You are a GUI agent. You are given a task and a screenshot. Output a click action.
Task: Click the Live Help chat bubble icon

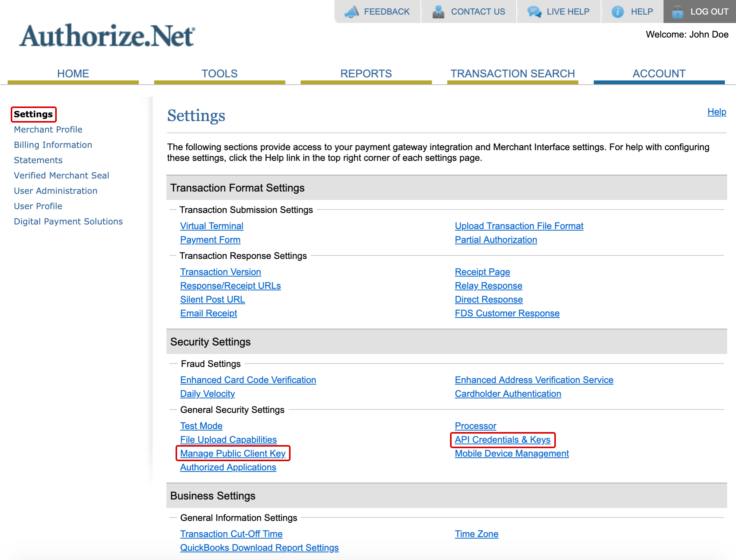pyautogui.click(x=534, y=11)
